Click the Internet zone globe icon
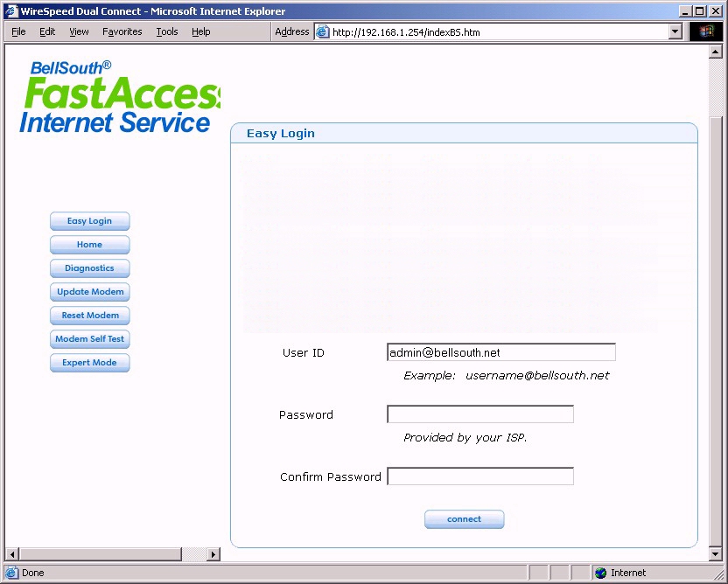 601,573
